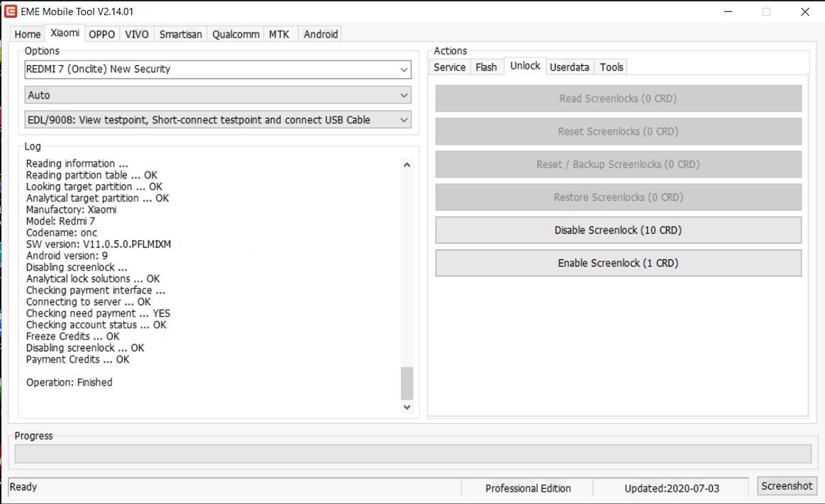Click the log scrollbar up arrow
The height and width of the screenshot is (504, 825).
[x=406, y=165]
